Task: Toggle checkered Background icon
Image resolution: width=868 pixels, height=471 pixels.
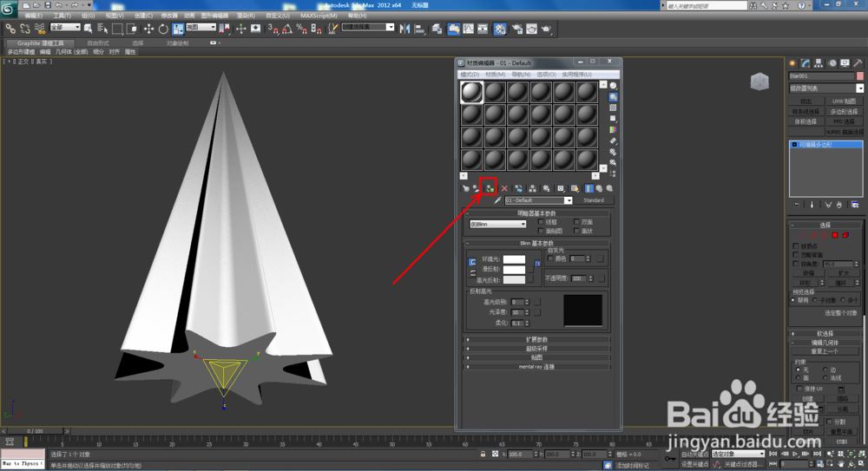Action: coord(613,108)
